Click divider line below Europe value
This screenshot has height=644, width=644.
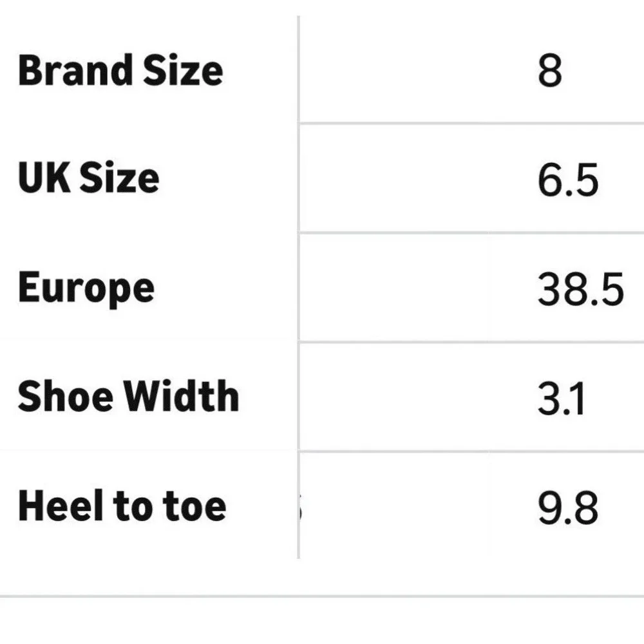(x=471, y=342)
